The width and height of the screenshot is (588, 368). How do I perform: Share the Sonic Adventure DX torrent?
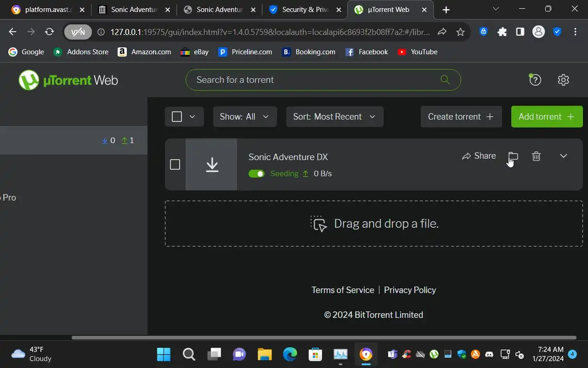[479, 156]
